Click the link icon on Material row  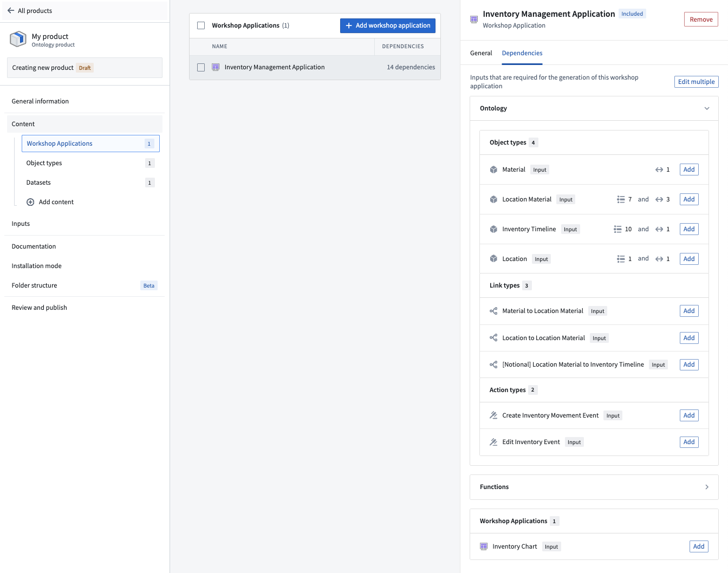coord(659,170)
